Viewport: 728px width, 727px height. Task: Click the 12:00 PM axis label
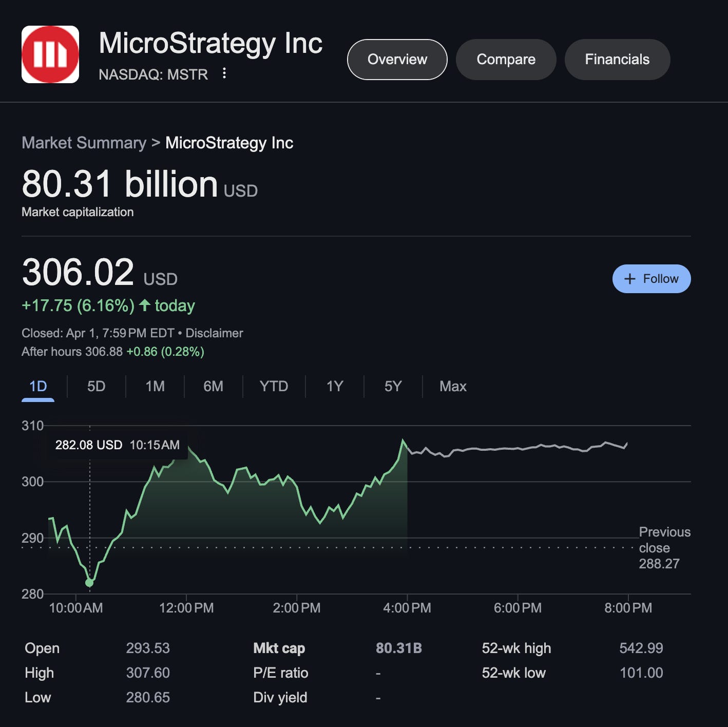(186, 608)
